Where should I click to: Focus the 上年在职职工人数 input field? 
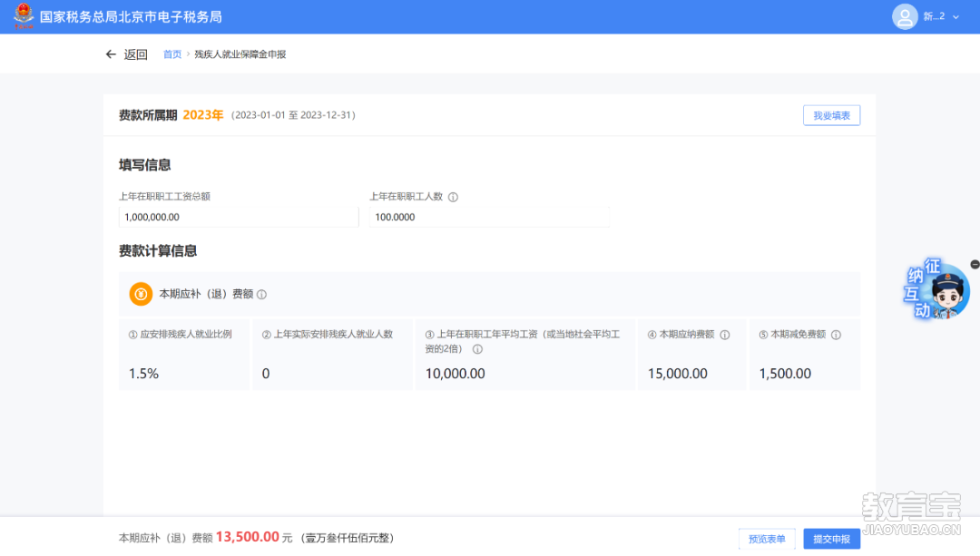click(x=489, y=217)
